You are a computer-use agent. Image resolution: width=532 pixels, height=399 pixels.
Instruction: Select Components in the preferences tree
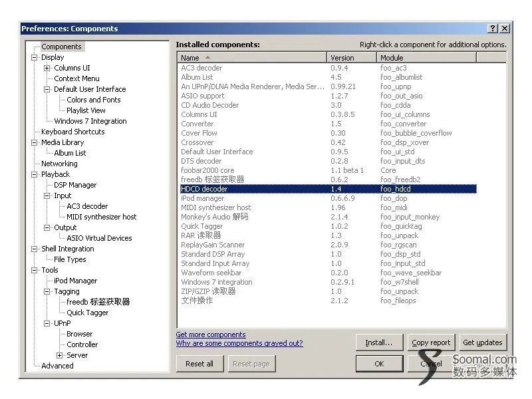[61, 47]
